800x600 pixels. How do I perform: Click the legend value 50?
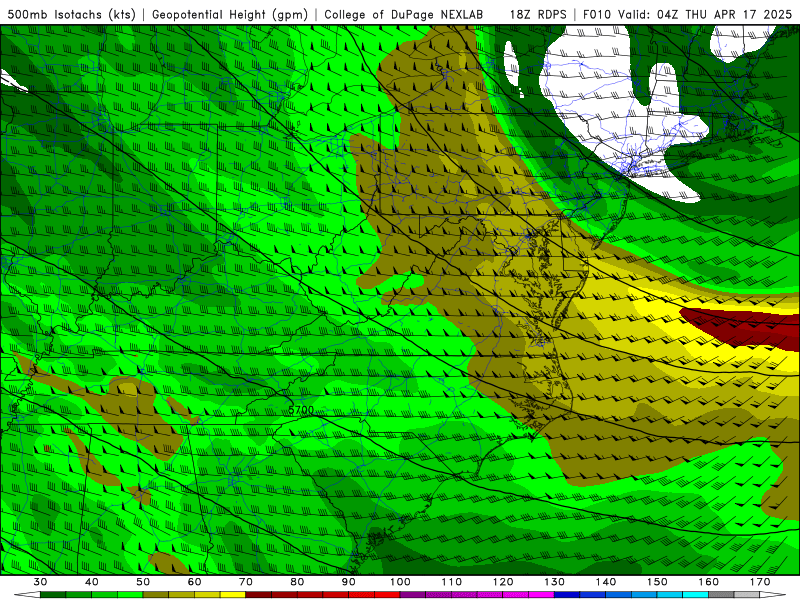point(143,582)
